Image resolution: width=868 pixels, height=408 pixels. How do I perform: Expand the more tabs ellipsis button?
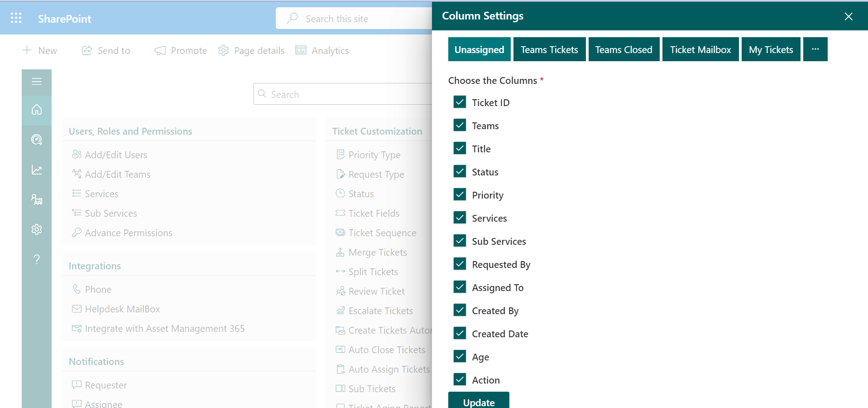point(815,49)
